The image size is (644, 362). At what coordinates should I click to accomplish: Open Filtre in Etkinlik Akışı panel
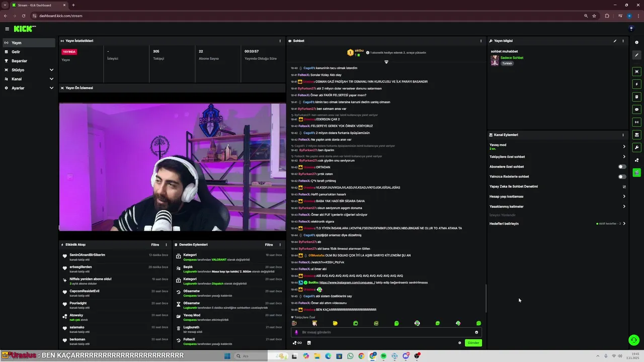click(155, 245)
